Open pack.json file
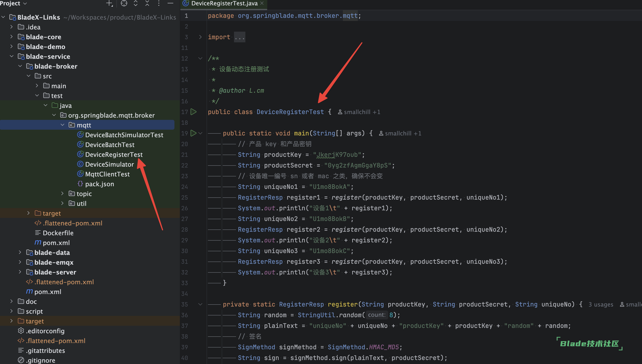 pyautogui.click(x=99, y=184)
